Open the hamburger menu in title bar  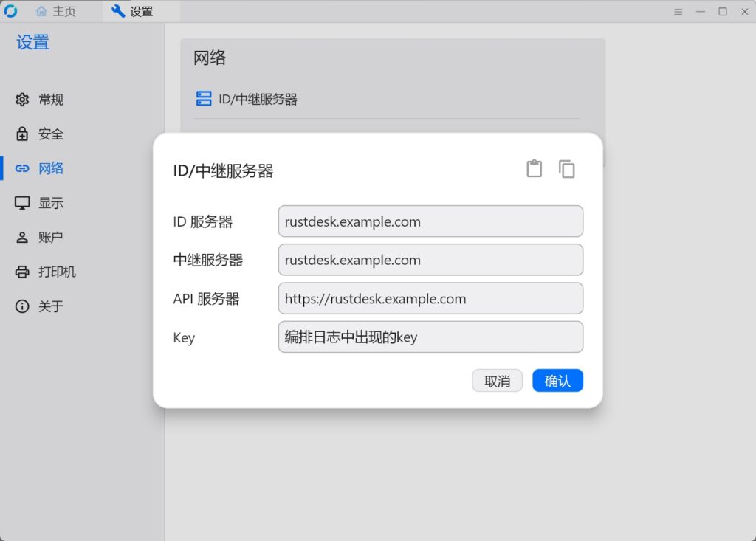pyautogui.click(x=678, y=12)
